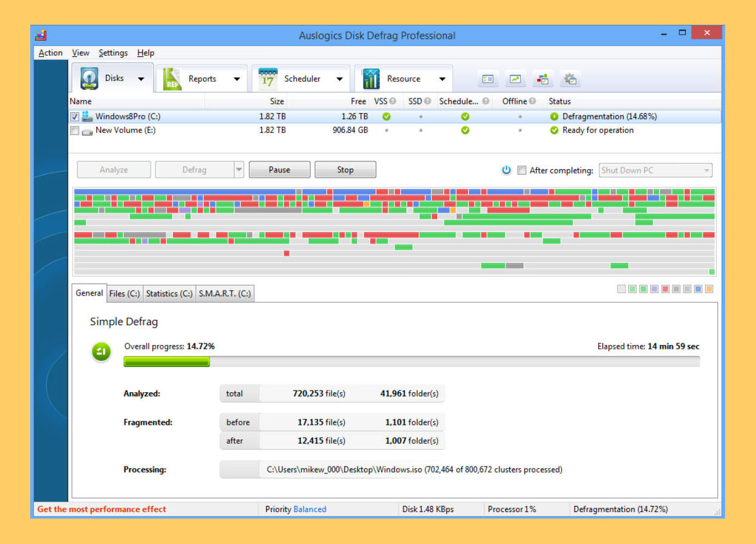Click the Disks toolbar icon
This screenshot has height=544, width=756.
pos(90,79)
